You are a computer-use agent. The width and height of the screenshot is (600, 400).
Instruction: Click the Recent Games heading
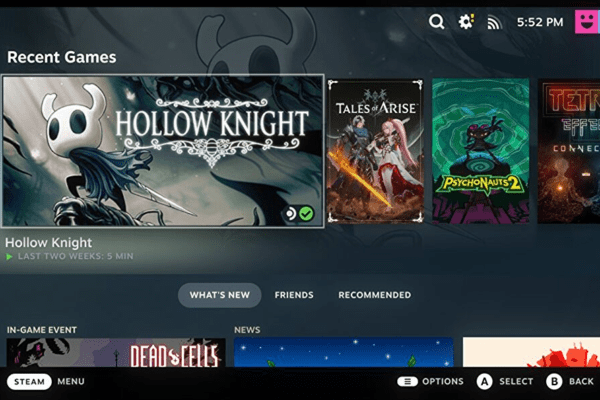(x=62, y=57)
